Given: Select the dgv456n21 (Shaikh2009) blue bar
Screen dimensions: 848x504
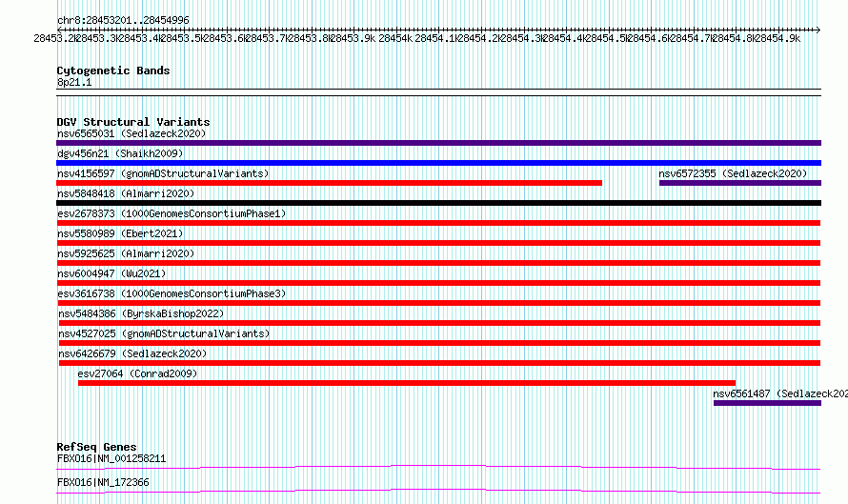Looking at the screenshot, I should (438, 163).
